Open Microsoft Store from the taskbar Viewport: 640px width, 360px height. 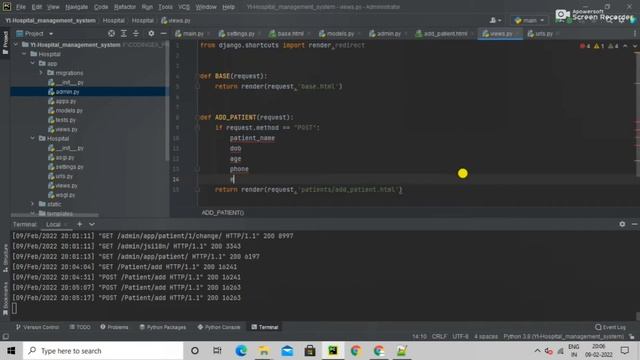coord(310,351)
